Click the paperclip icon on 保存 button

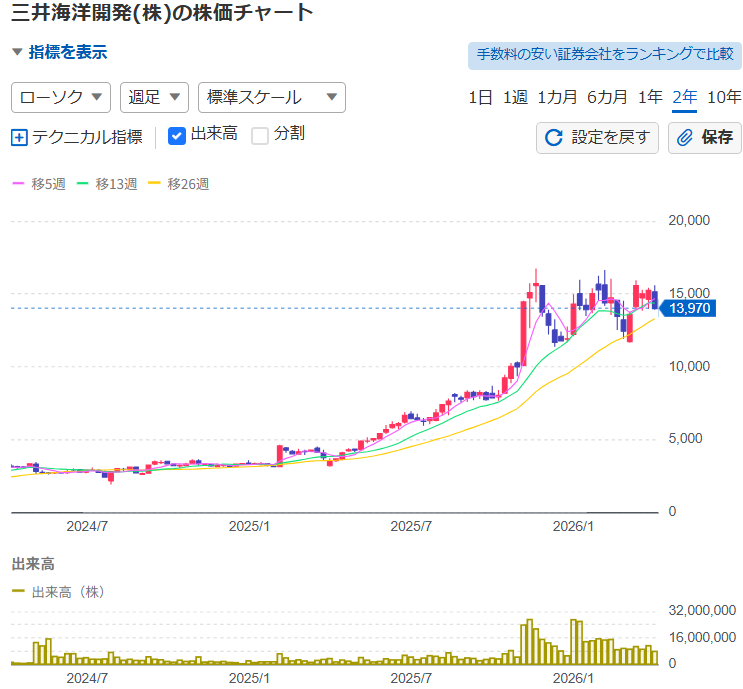click(685, 137)
